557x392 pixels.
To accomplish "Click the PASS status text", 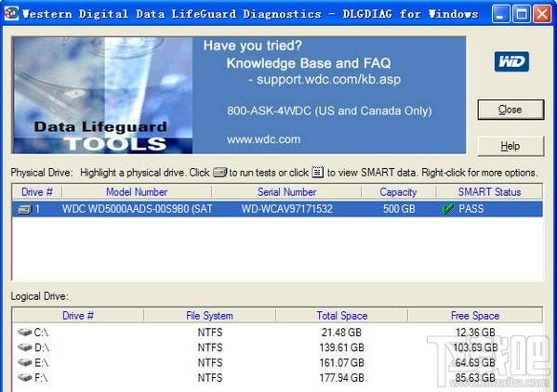I will coord(471,209).
